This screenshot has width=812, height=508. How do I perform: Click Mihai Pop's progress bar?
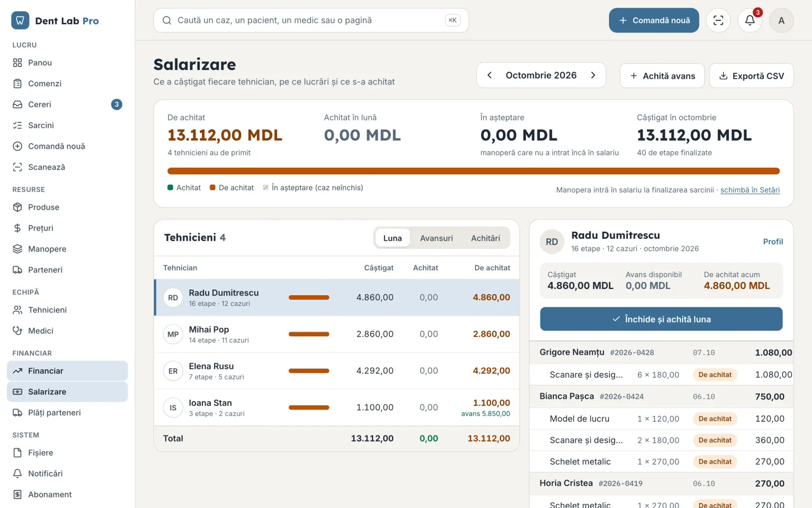[309, 334]
